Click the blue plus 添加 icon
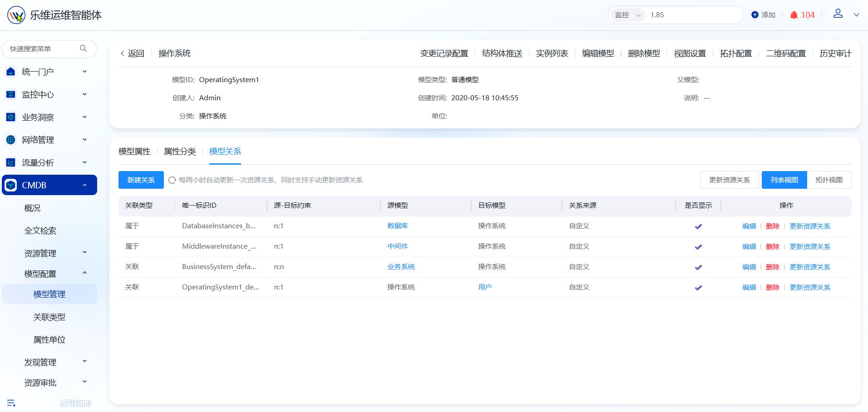Viewport: 868px width, 412px height. coord(755,15)
